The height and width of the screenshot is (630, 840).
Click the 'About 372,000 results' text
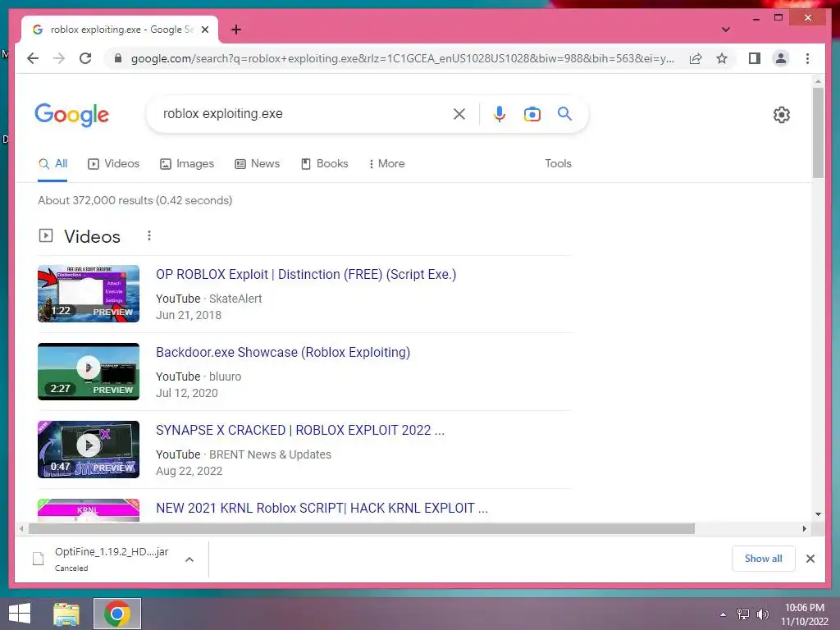[135, 200]
